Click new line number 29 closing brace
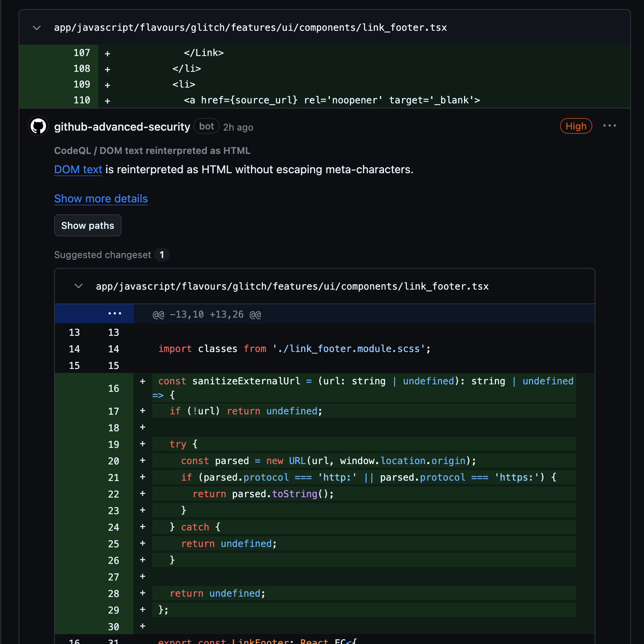644x644 pixels. pyautogui.click(x=114, y=610)
